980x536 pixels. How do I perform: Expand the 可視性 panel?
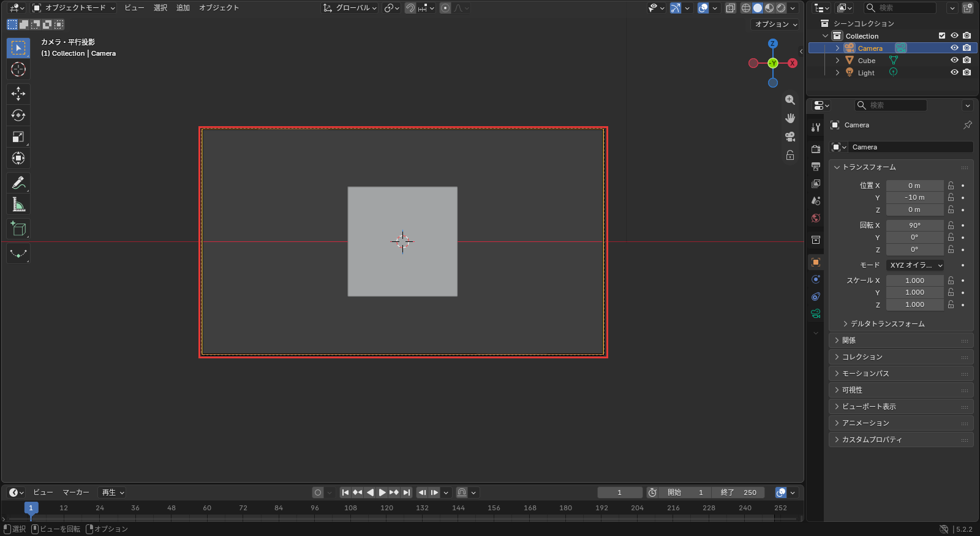[x=901, y=390]
